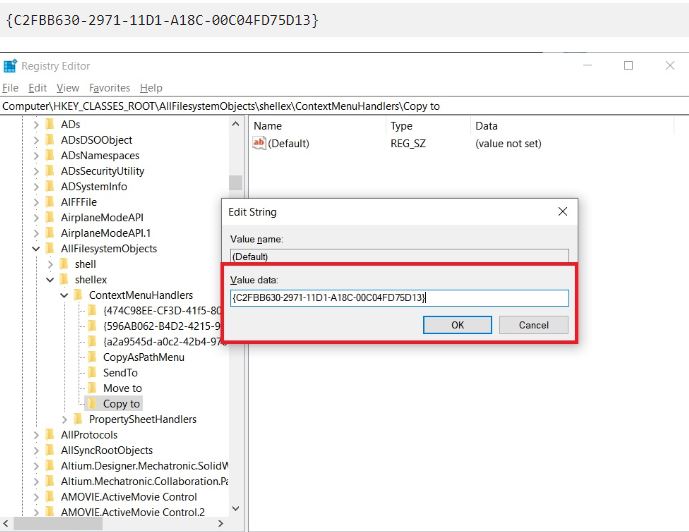Select the ADs folder icon
689x532 pixels.
[50, 124]
